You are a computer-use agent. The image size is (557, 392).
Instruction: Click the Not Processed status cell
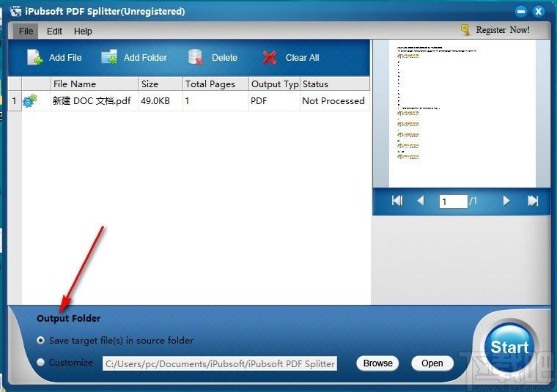(333, 101)
